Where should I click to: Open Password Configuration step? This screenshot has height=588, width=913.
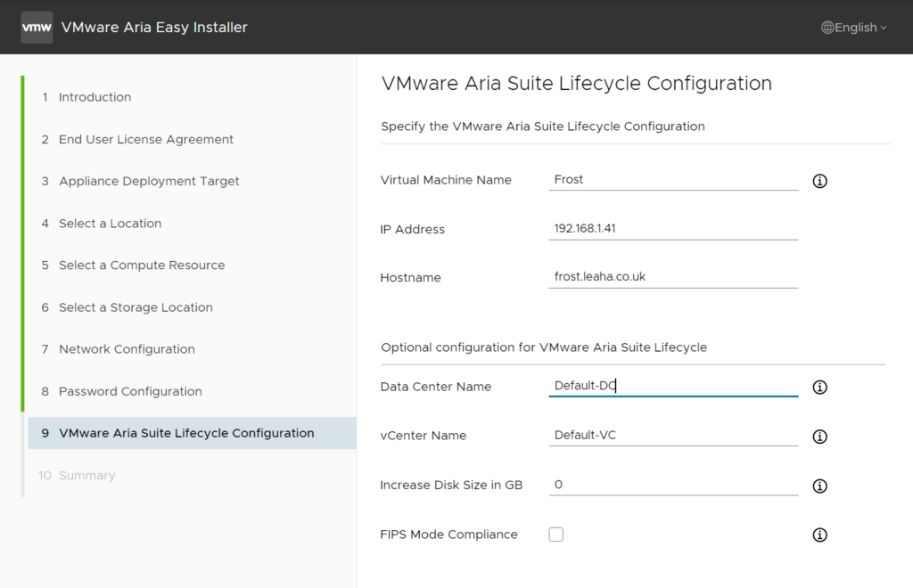191,391
